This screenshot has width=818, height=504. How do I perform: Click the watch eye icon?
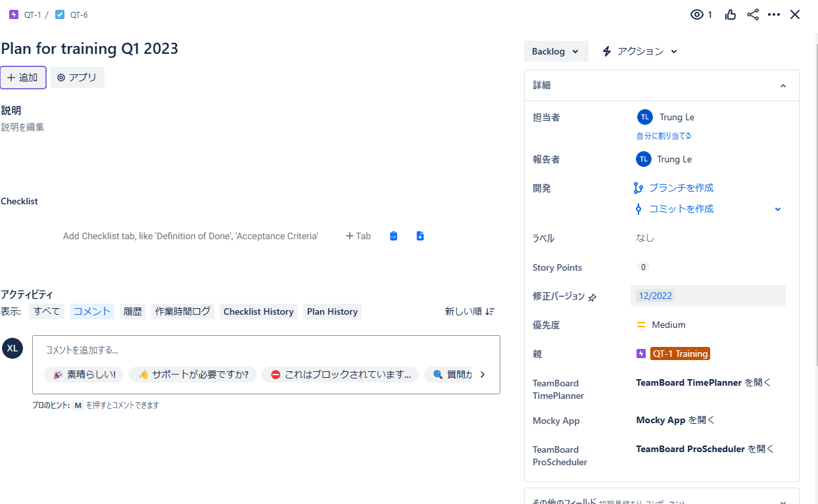click(697, 14)
